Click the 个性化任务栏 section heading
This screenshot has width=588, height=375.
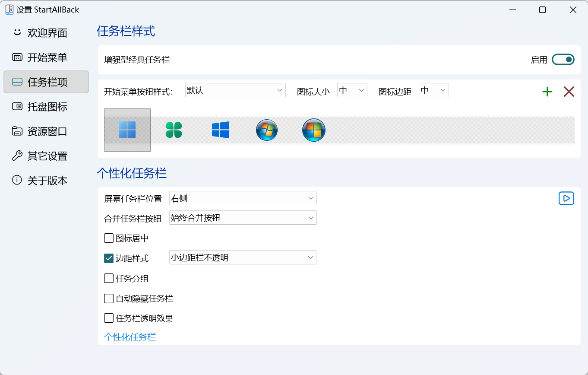tap(132, 173)
